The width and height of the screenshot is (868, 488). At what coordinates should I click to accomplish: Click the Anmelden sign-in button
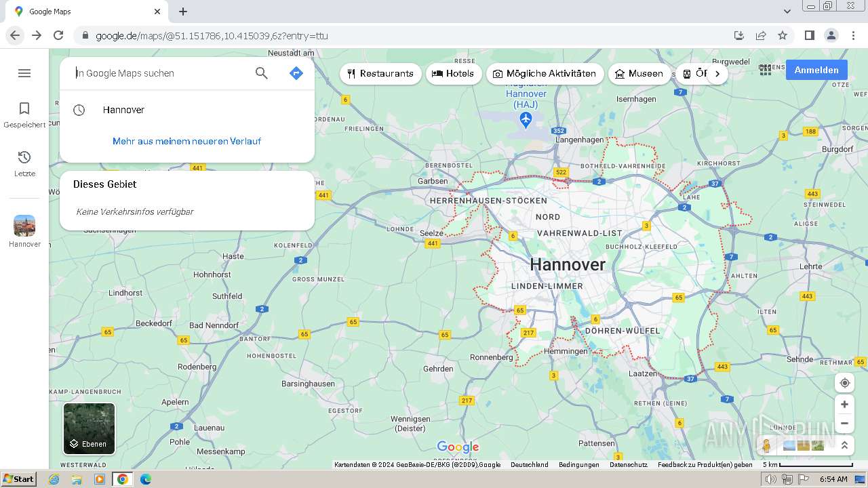point(816,70)
